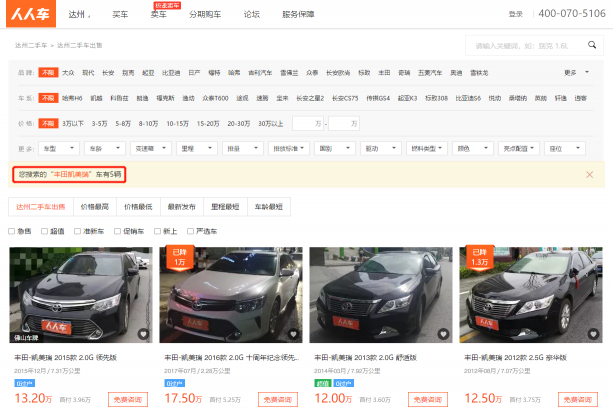
Task: Expand the 亮点配置 dropdown
Action: 519,149
